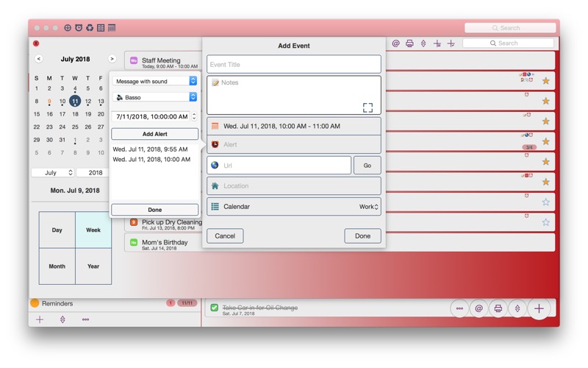This screenshot has height=368, width=588.
Task: Add a reminder list with plus under Reminders
Action: coord(40,319)
